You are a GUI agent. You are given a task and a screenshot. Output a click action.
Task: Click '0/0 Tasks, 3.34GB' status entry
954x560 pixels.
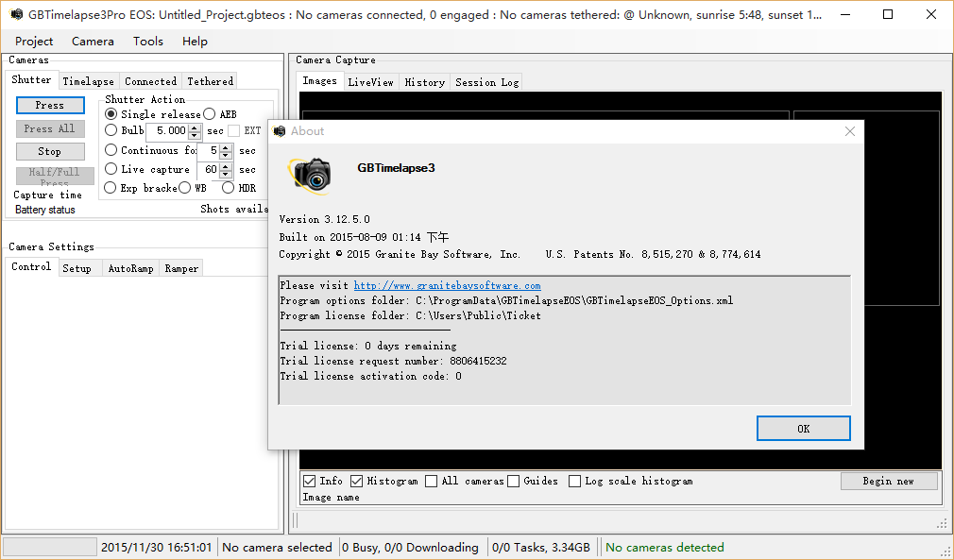click(541, 547)
